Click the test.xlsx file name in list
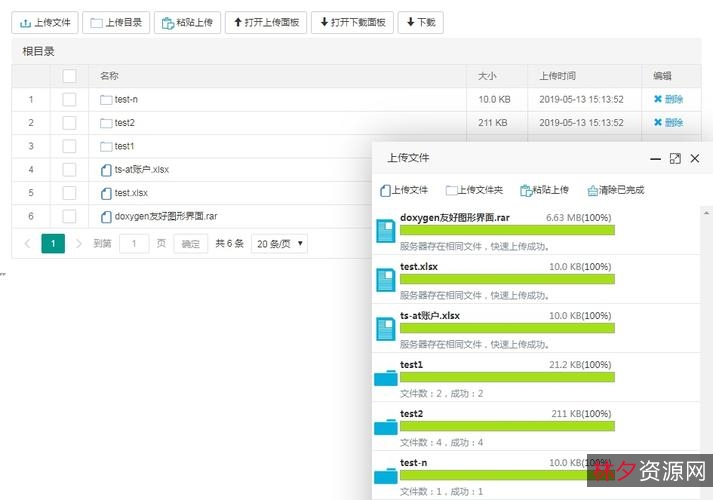 pos(131,193)
